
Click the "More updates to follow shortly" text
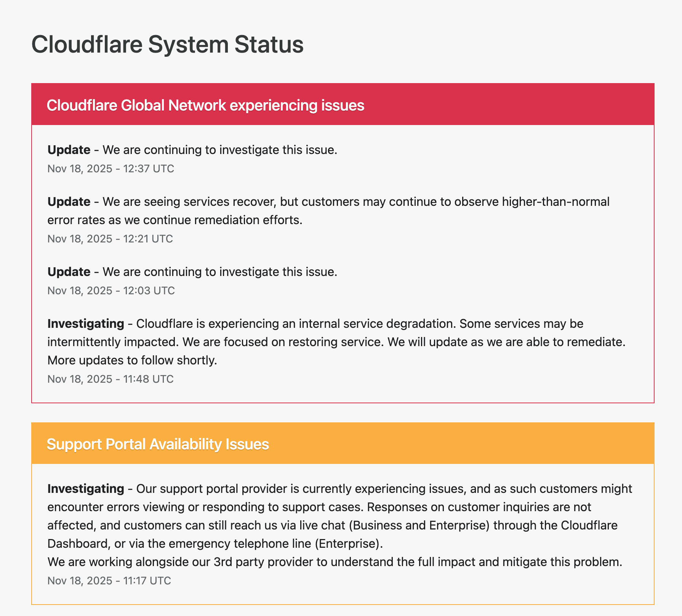(132, 360)
